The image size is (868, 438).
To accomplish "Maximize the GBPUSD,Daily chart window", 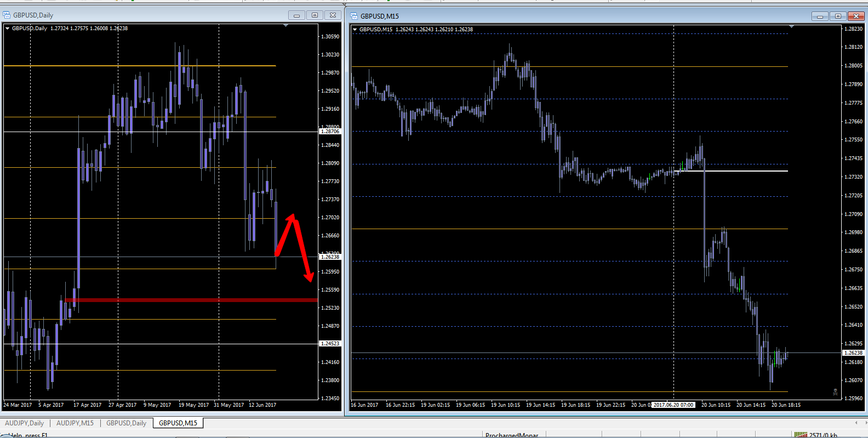I will 315,15.
